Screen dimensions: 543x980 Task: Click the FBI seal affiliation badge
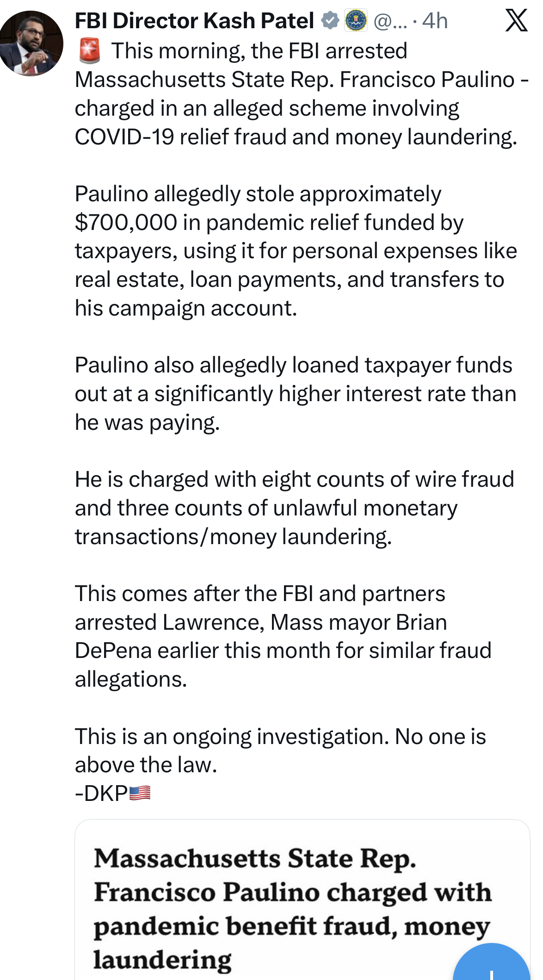[x=356, y=21]
